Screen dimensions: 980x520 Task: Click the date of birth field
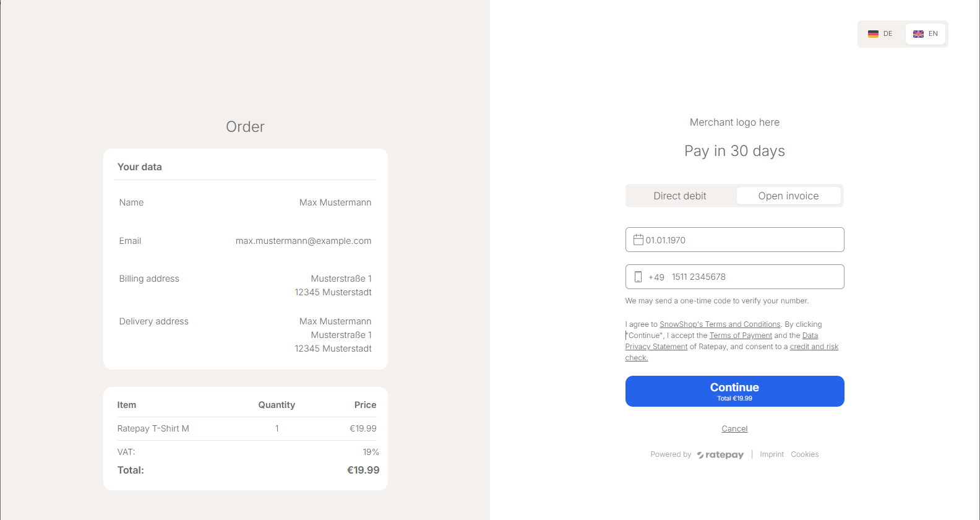(x=742, y=240)
